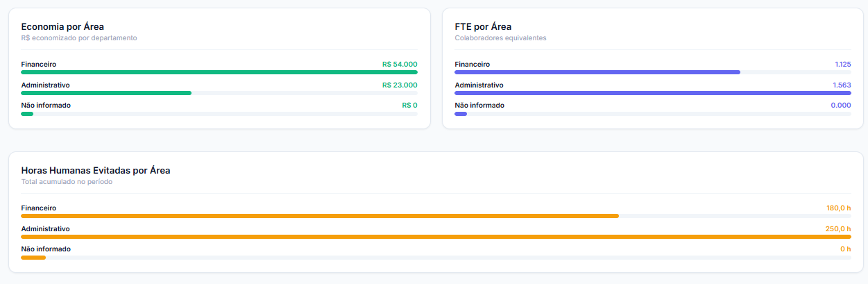Click the R$ 54.000 value
This screenshot has width=868, height=284.
(x=400, y=64)
